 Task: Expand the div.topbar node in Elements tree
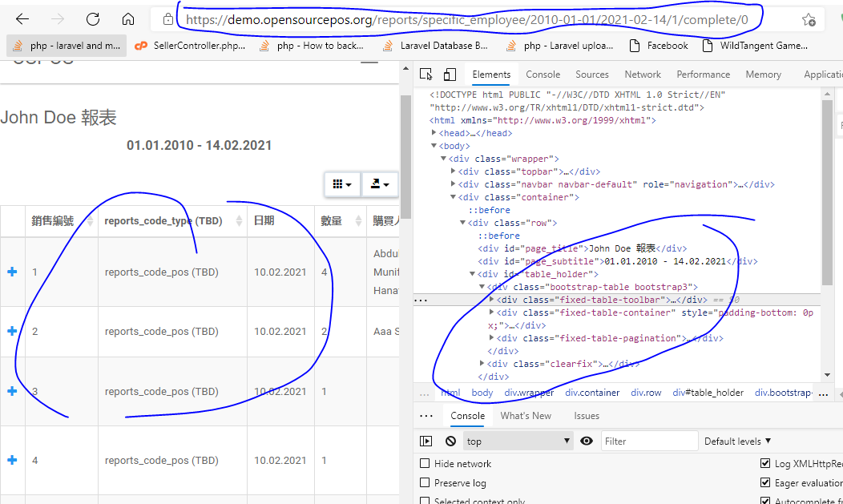tap(454, 171)
